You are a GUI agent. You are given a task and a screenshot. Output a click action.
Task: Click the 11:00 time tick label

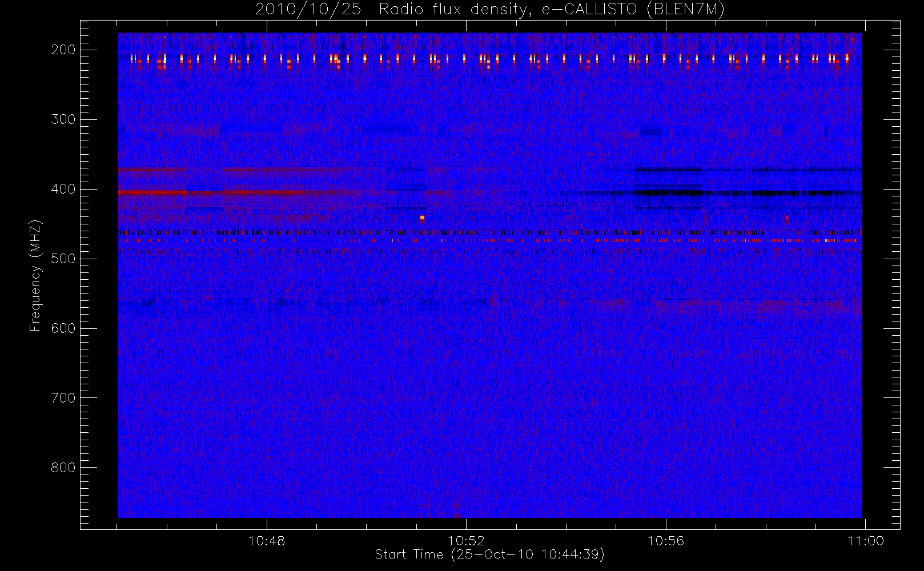[866, 541]
